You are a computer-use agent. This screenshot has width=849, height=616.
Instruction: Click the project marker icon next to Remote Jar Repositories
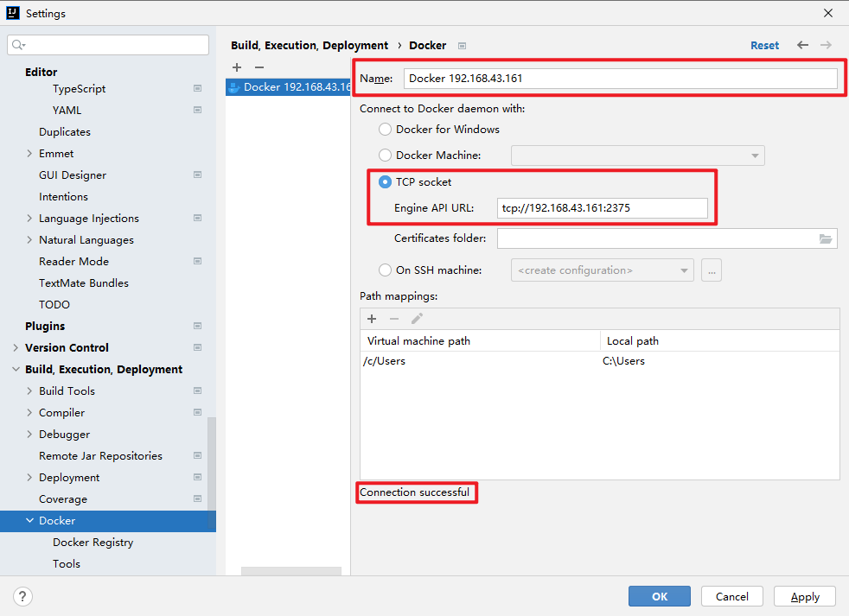(x=198, y=456)
